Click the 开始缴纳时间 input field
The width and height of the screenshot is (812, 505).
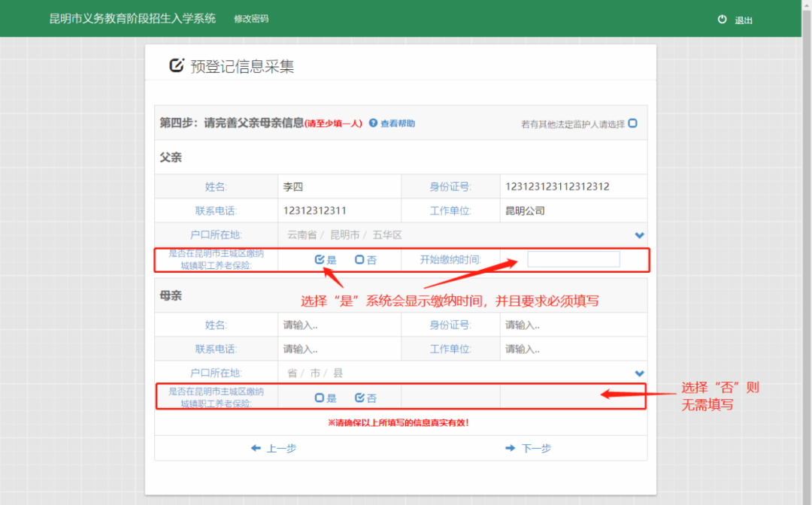(574, 259)
